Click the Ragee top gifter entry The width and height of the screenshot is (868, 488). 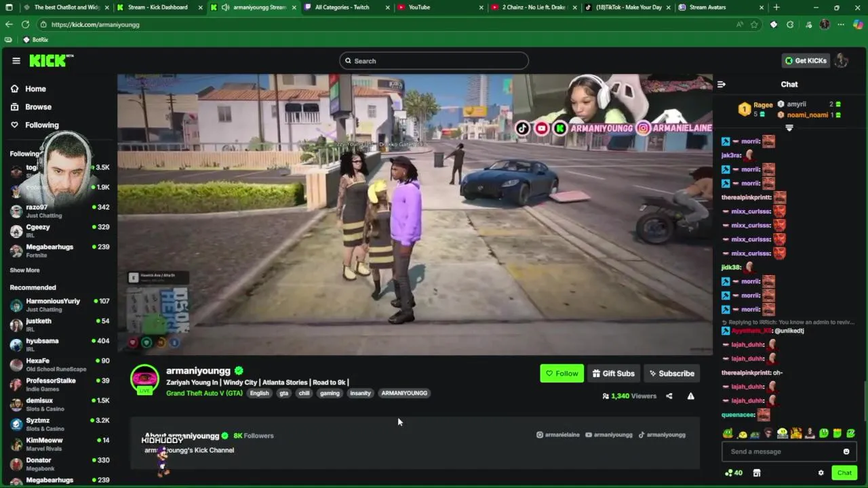756,109
